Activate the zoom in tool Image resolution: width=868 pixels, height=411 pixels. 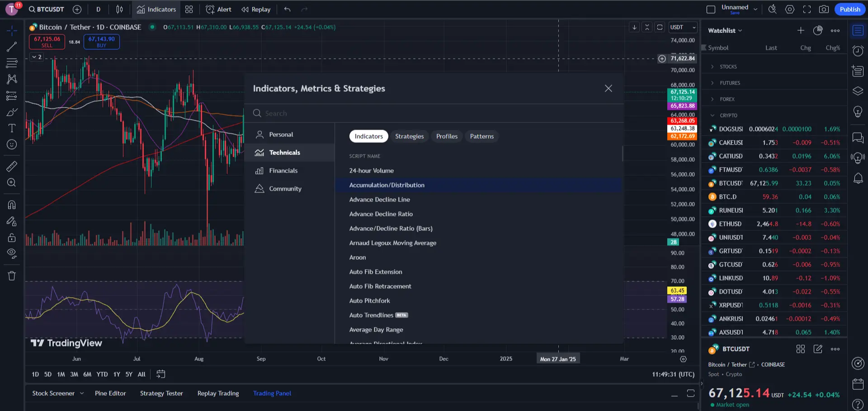(x=12, y=183)
